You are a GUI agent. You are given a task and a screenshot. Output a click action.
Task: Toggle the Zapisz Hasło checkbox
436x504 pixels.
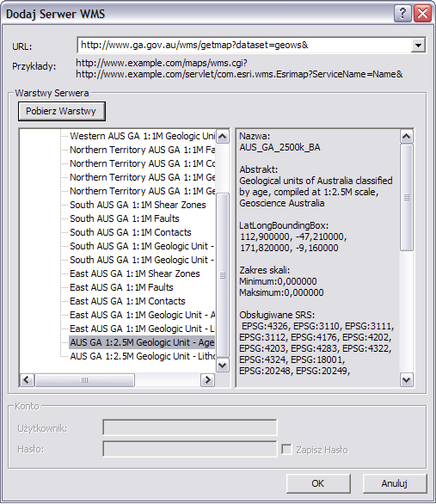click(286, 449)
